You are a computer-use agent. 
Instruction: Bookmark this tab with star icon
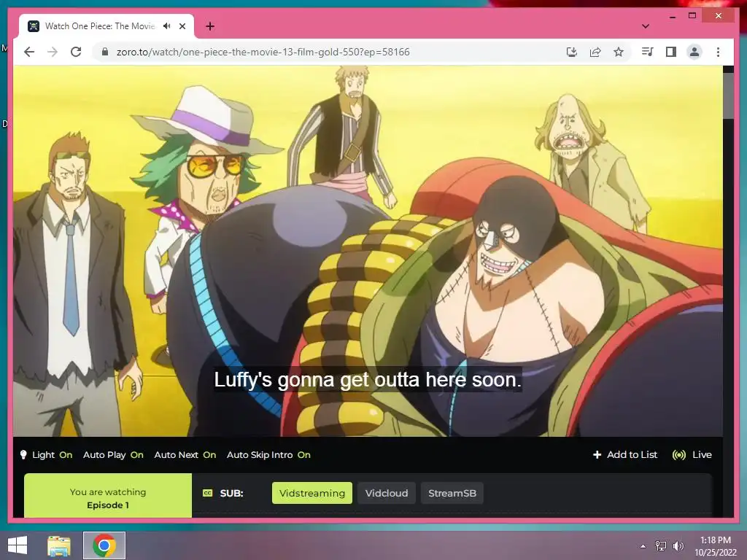(619, 52)
